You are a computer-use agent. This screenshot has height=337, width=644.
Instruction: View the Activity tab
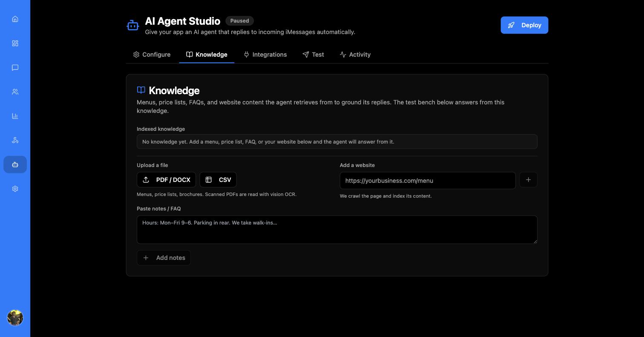coord(355,55)
